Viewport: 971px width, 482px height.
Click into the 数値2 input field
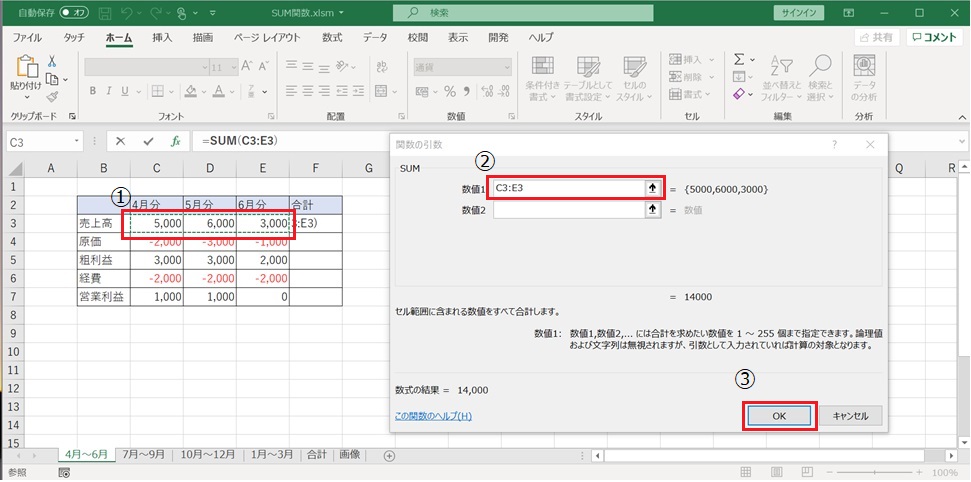567,209
